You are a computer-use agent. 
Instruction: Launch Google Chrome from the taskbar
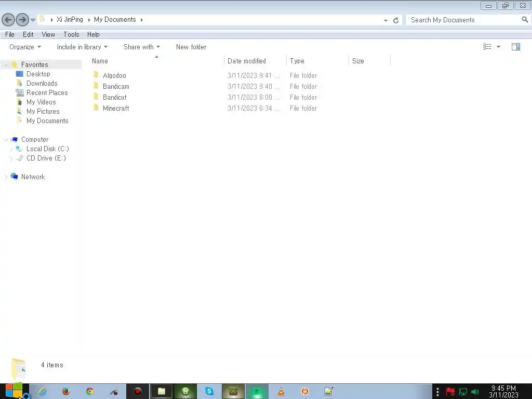tap(90, 392)
